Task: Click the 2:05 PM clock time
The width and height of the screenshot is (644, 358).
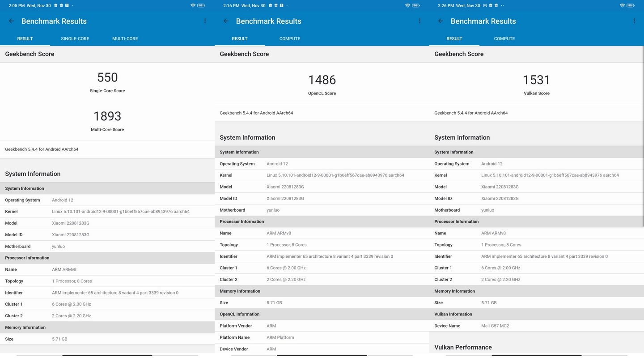Action: click(16, 6)
